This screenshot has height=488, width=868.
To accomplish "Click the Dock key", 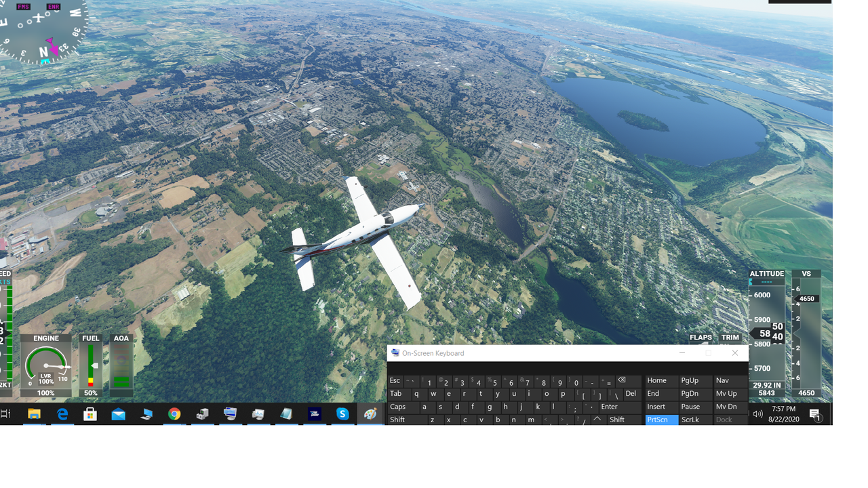I will (730, 420).
